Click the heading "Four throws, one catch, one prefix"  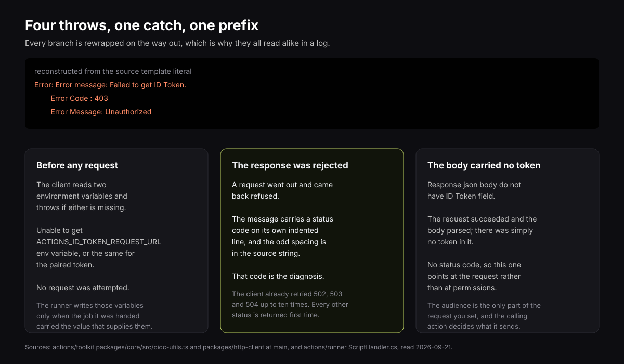(x=141, y=25)
